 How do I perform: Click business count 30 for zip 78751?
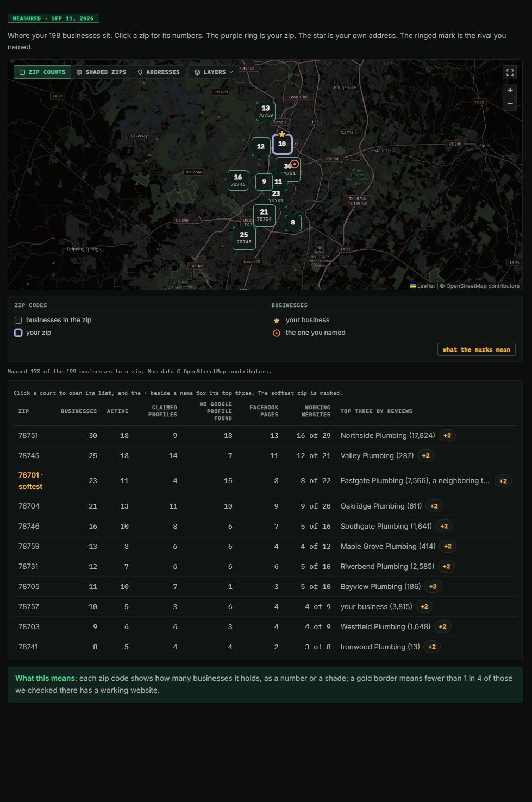click(x=93, y=436)
